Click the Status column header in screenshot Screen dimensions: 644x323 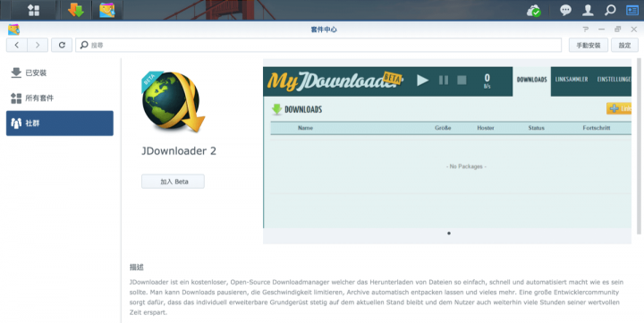536,128
